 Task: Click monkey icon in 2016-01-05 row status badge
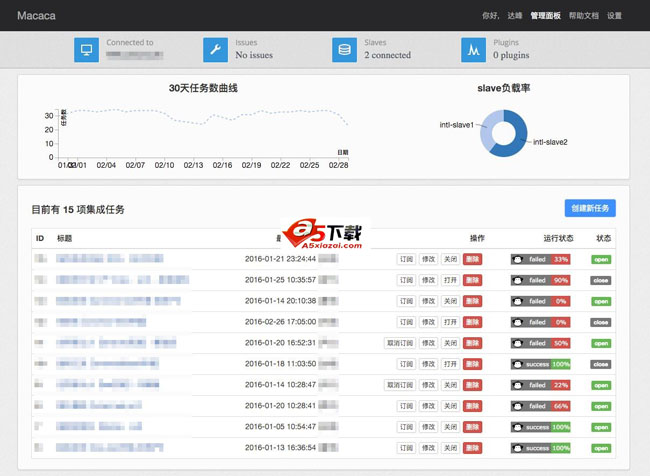517,427
